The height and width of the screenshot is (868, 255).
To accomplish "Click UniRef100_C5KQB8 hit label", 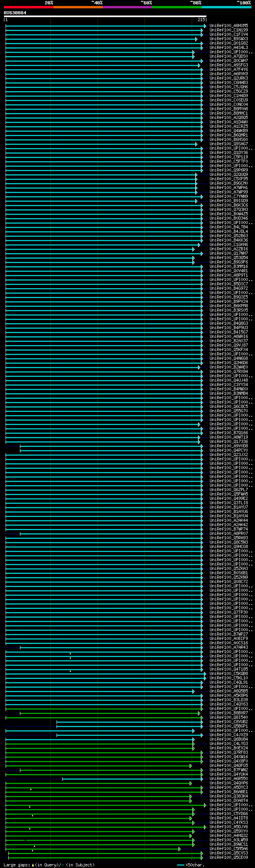I will [229, 673].
